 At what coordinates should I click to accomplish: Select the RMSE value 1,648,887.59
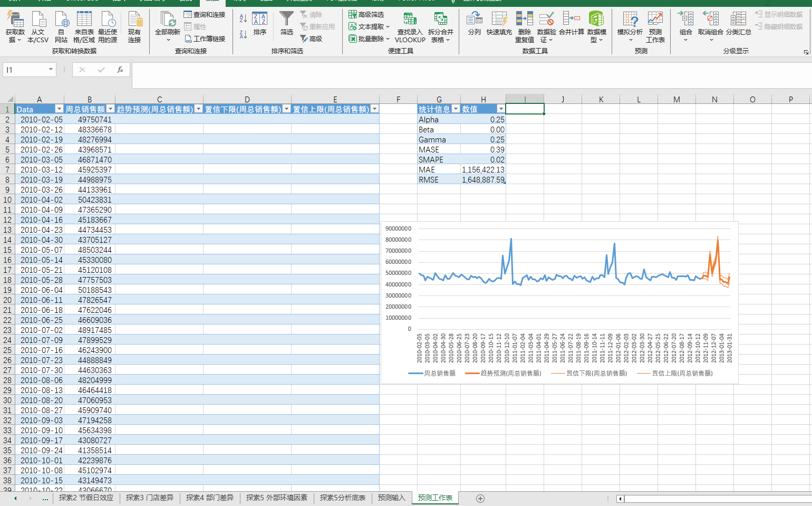[483, 179]
